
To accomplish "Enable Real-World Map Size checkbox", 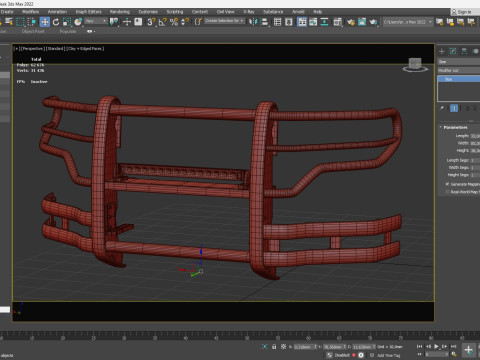I will coord(447,192).
